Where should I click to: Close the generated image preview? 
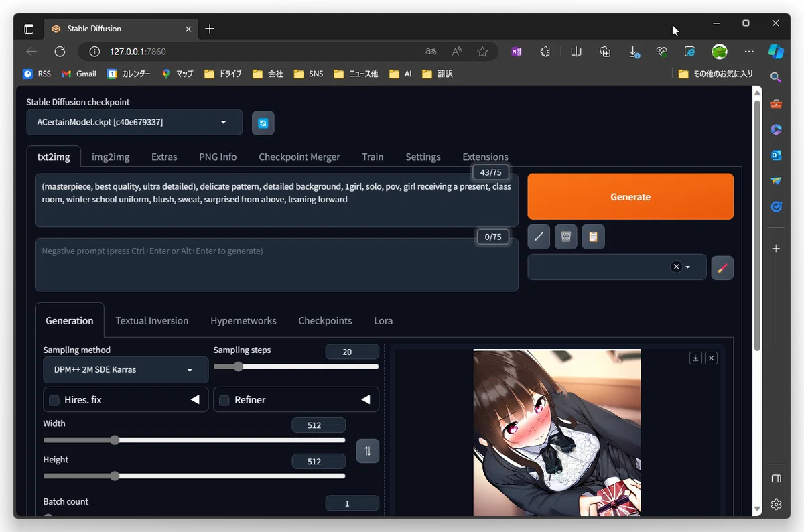[712, 358]
